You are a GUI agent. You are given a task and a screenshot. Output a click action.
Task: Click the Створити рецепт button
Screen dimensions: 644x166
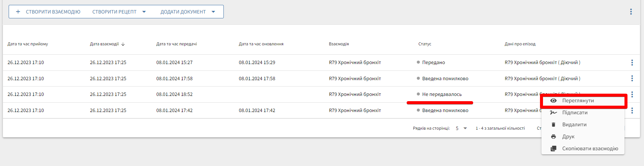click(114, 12)
